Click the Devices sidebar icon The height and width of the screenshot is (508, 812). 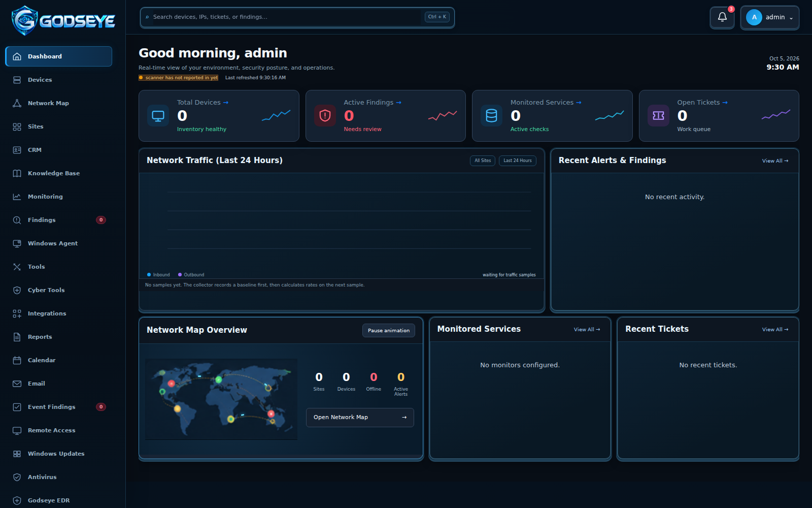(x=17, y=80)
